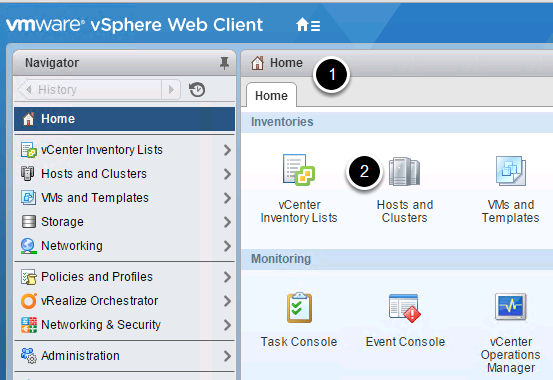Click the recent history clock icon
The image size is (553, 380).
tap(197, 90)
